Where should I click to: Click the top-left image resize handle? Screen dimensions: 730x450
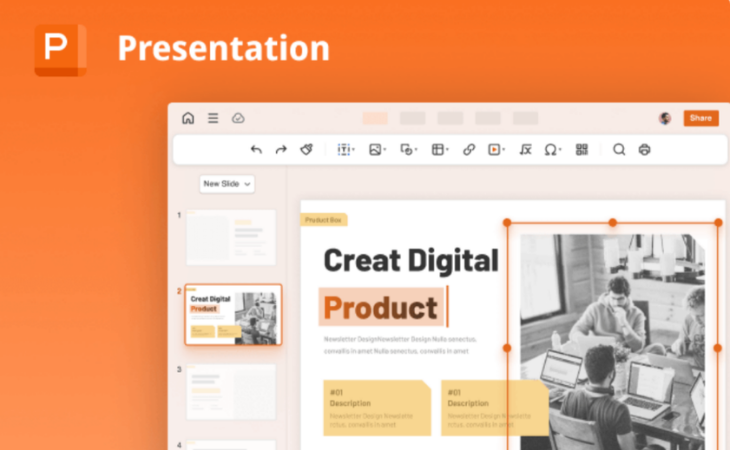coord(507,223)
